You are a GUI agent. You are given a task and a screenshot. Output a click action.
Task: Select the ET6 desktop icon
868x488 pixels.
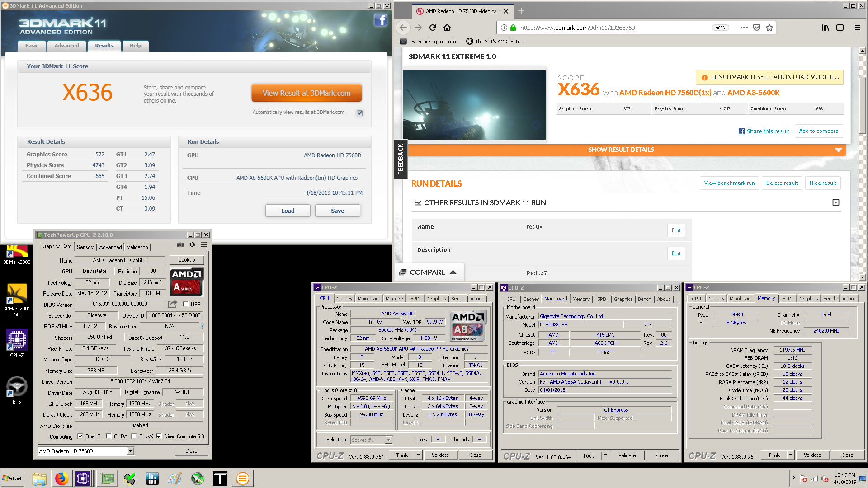tap(17, 390)
